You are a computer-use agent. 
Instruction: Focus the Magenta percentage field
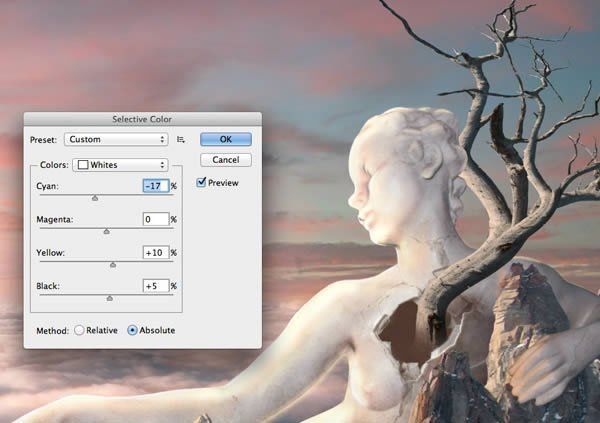(156, 219)
